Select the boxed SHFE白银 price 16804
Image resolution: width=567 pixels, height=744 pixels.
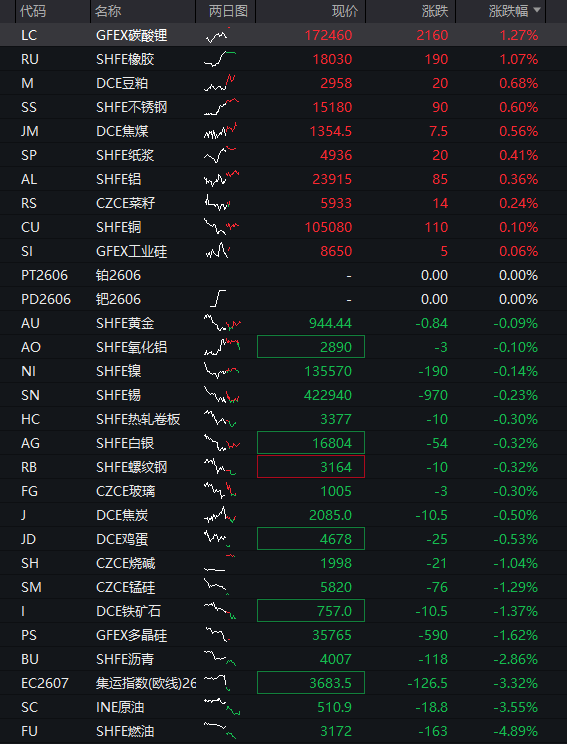[x=311, y=443]
